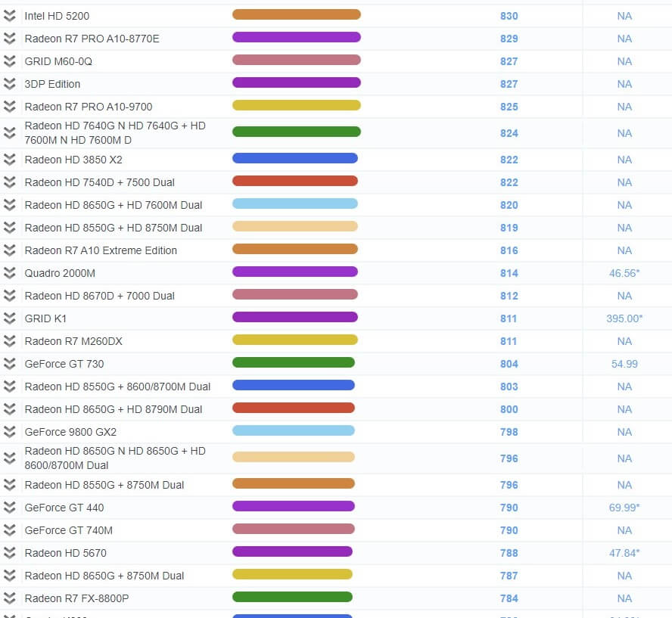The width and height of the screenshot is (672, 618).
Task: Click the price 395.00* for GRID K1
Action: click(x=624, y=318)
